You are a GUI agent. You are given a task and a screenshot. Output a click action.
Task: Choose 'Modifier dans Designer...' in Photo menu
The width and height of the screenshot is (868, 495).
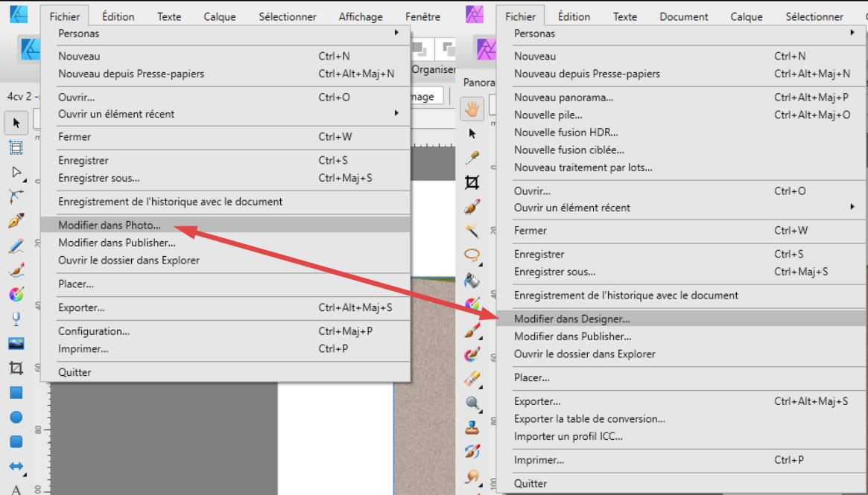[x=682, y=319]
